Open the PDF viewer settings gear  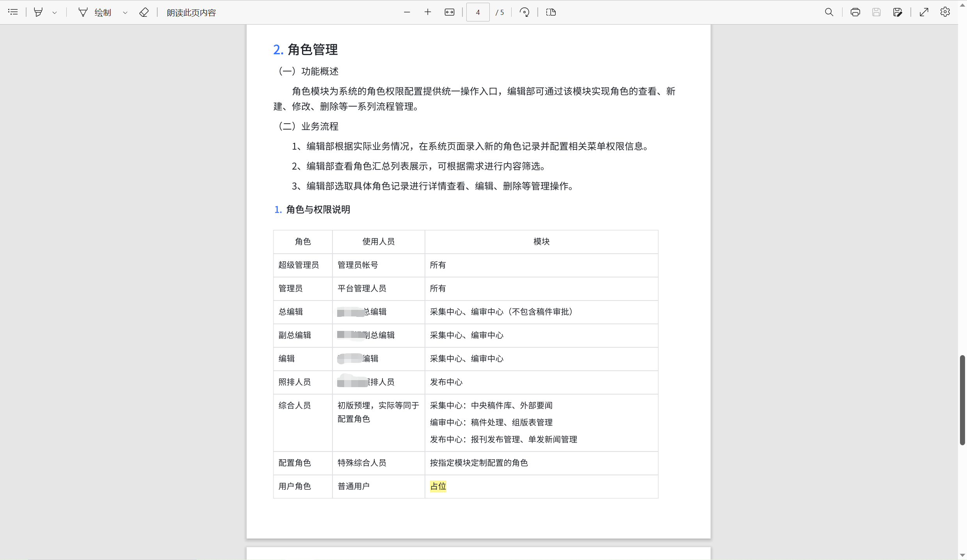945,12
